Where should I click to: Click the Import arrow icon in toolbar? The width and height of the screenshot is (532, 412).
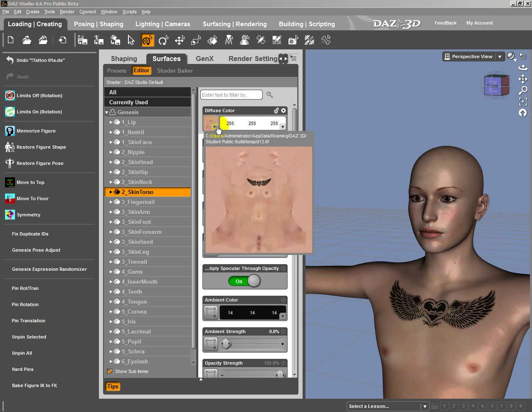click(62, 40)
